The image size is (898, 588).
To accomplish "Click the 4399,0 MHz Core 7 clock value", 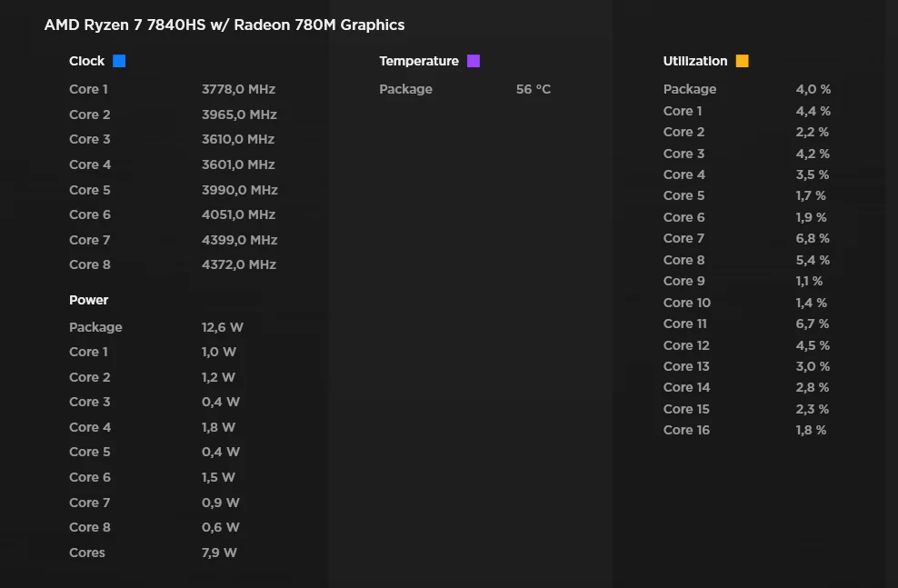I will 239,240.
